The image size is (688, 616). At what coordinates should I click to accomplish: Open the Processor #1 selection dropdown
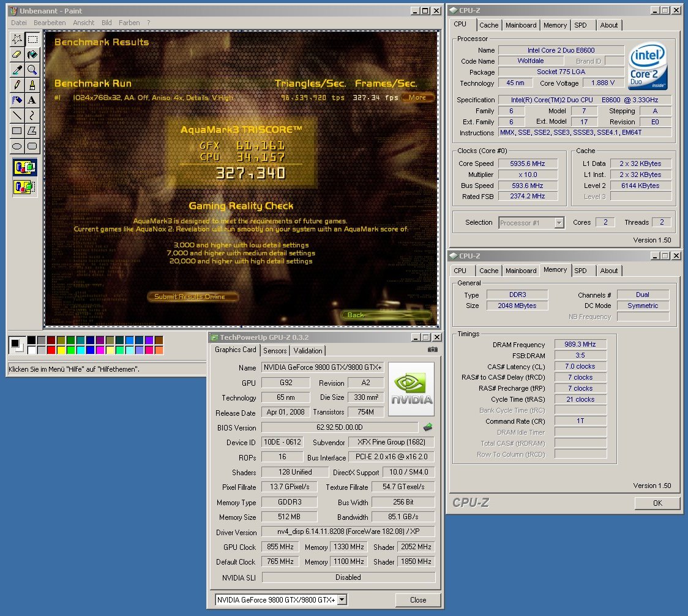[x=559, y=223]
